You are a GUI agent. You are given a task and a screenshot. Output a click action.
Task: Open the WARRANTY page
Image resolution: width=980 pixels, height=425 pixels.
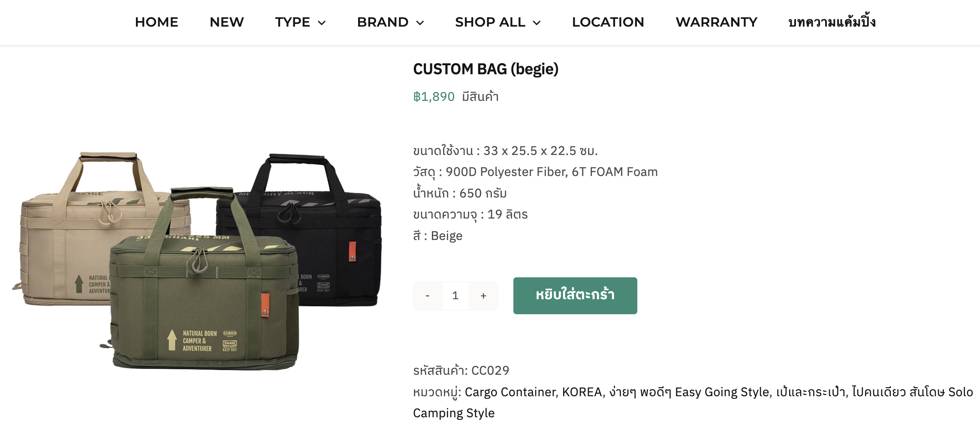click(716, 22)
